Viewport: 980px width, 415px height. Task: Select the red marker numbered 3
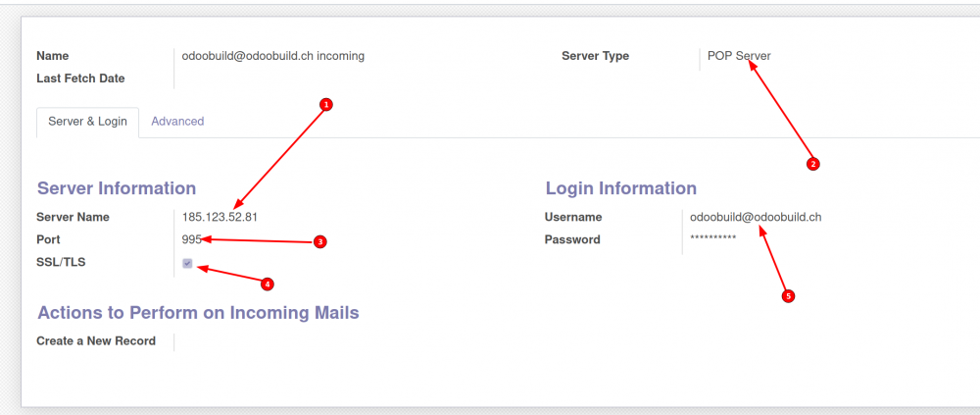[319, 241]
